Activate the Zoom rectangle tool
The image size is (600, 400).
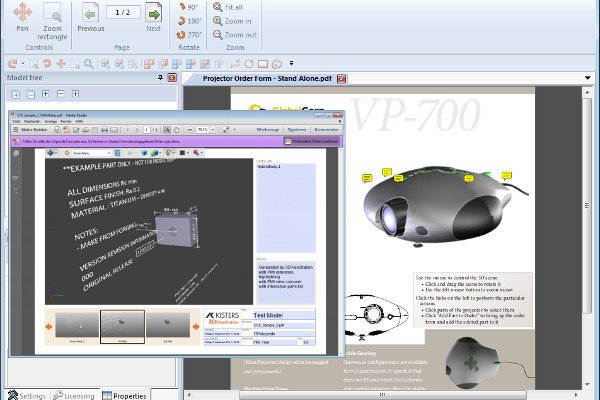click(x=52, y=21)
